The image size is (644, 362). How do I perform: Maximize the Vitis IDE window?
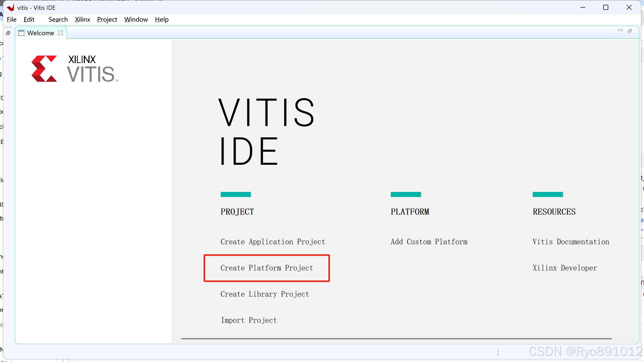[x=606, y=8]
